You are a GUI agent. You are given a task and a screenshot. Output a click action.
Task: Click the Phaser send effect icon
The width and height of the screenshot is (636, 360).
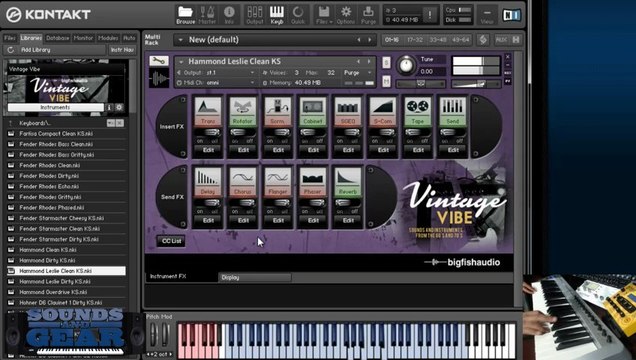pos(313,178)
